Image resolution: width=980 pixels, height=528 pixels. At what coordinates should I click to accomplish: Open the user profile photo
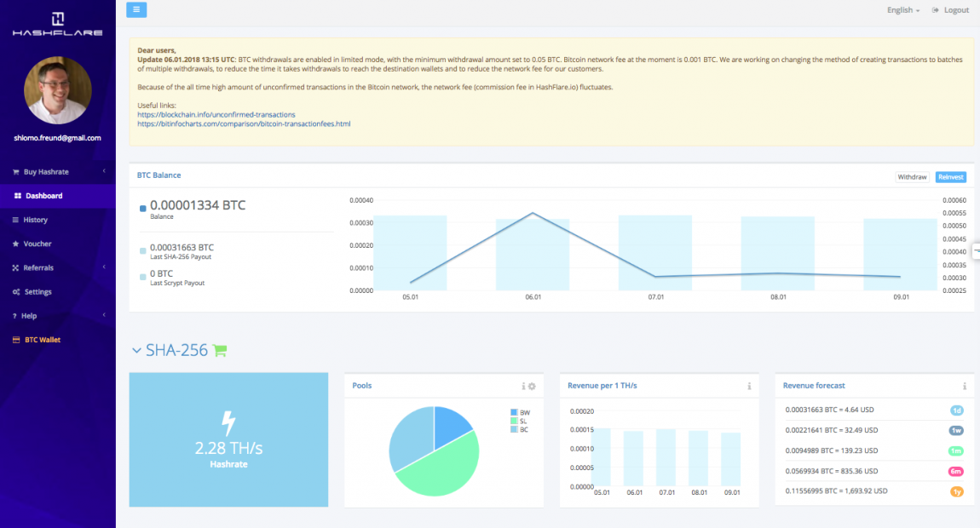(57, 90)
